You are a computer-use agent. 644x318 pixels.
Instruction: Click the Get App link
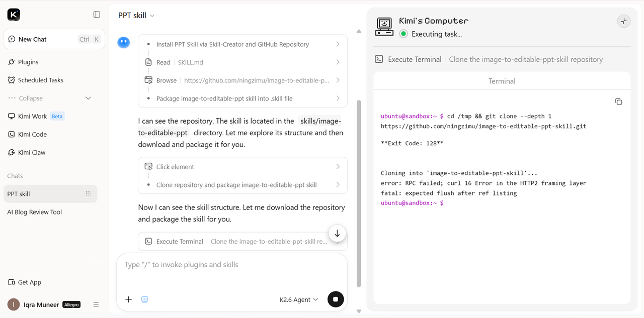pyautogui.click(x=25, y=282)
